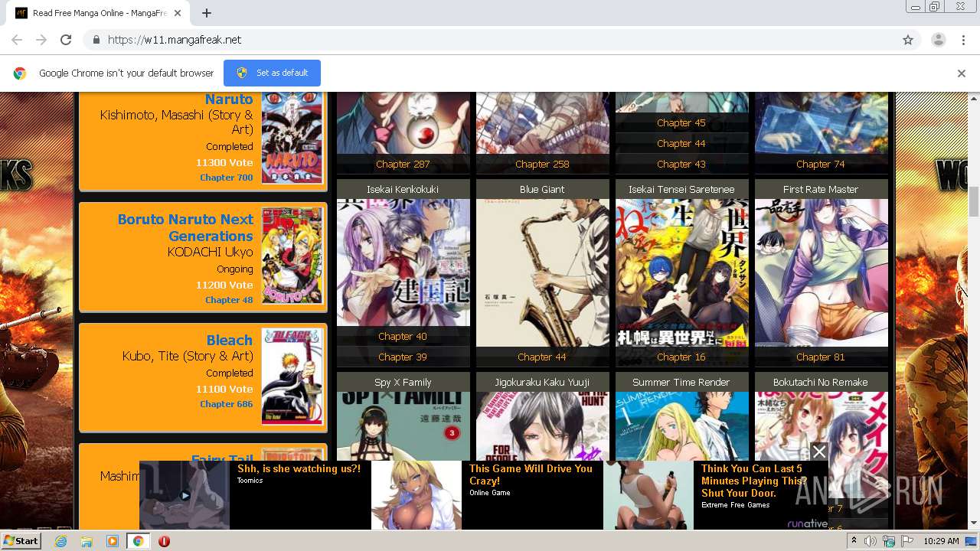Viewport: 980px width, 551px height.
Task: Open the Windows Start menu
Action: point(21,541)
